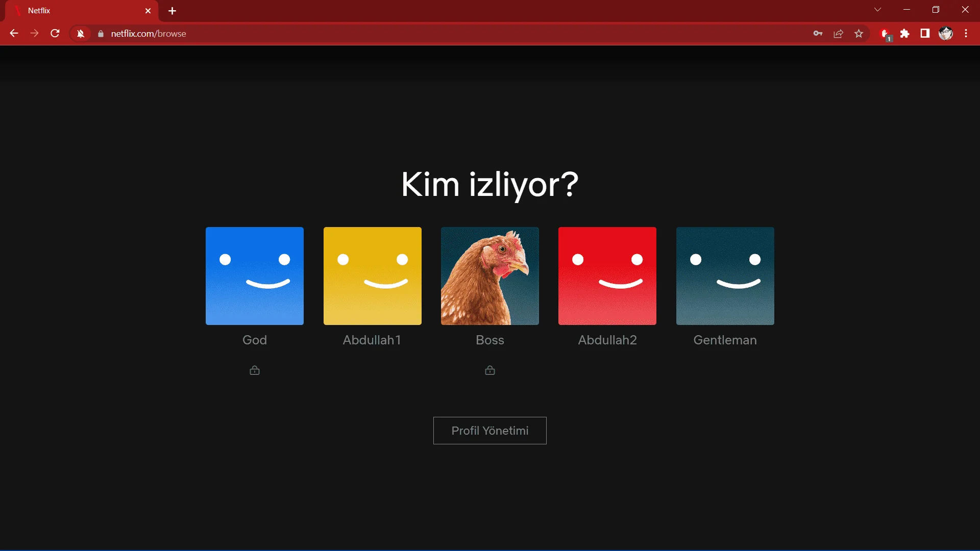Go back to the previous page

click(x=14, y=34)
